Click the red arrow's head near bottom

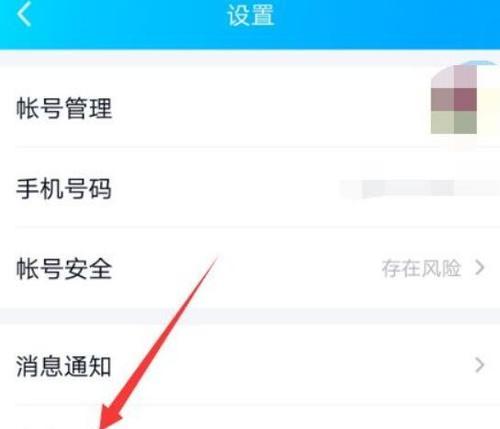[108, 417]
